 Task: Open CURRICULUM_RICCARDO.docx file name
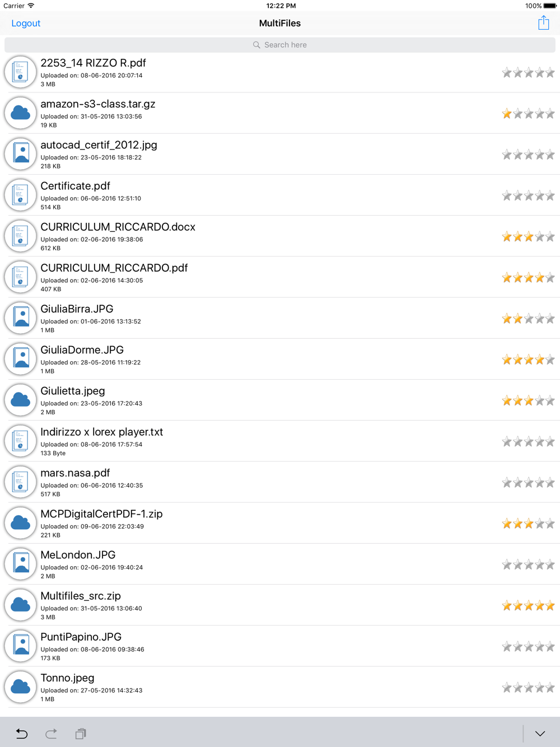pyautogui.click(x=118, y=227)
